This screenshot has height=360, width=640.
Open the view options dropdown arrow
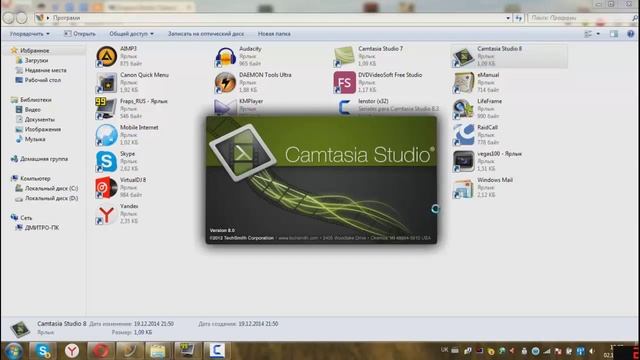[598, 34]
